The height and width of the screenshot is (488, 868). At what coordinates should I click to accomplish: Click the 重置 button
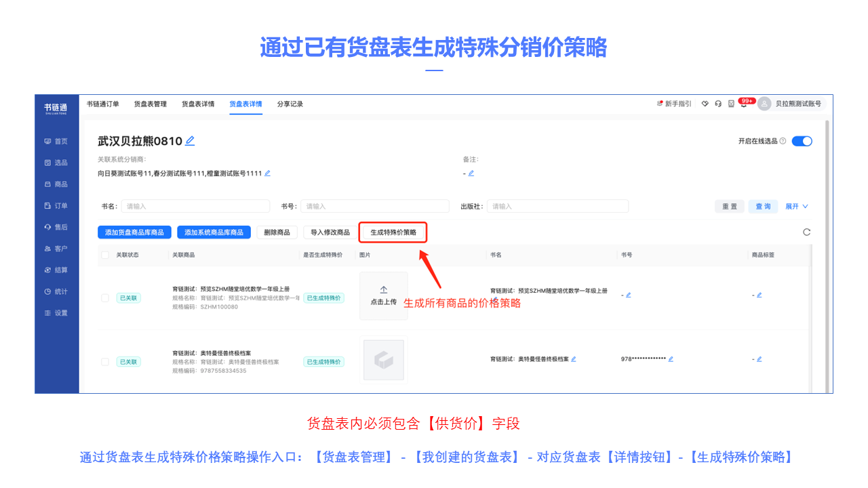tap(730, 207)
